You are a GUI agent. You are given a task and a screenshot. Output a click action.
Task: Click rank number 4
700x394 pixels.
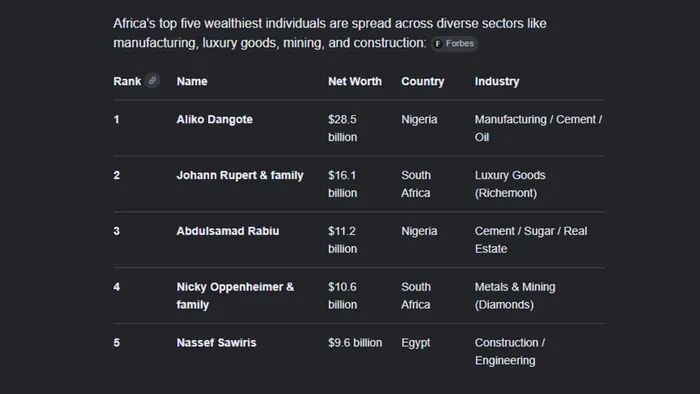point(117,287)
